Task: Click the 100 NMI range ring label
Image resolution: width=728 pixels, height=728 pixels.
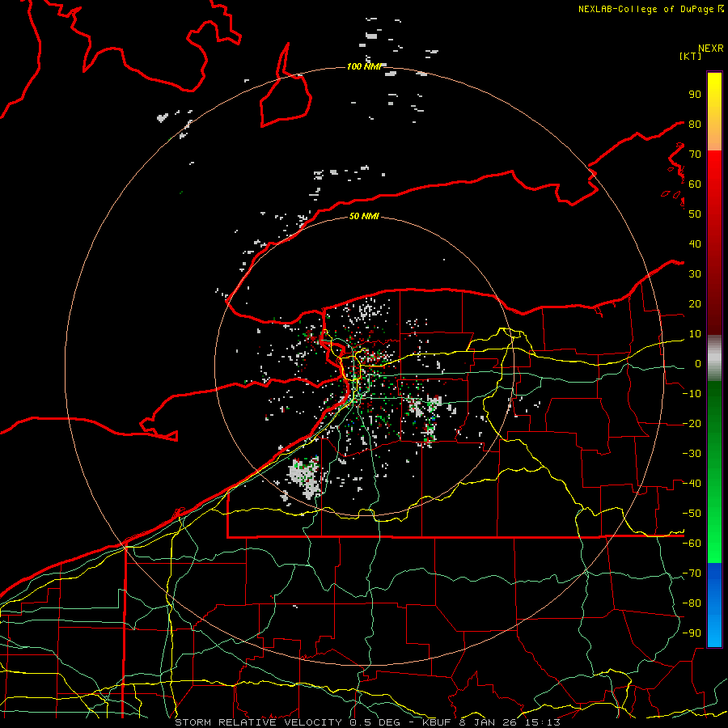Action: 363,66
